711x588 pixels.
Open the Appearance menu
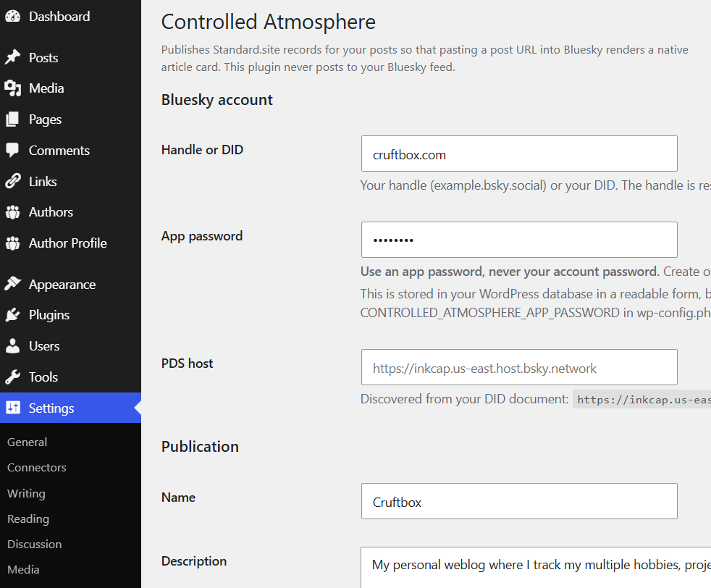coord(62,285)
